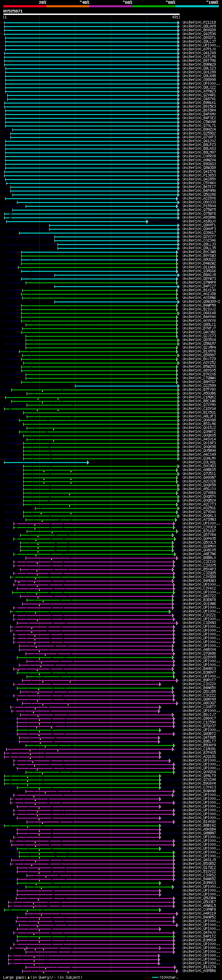This screenshot has width=222, height=980.
Task: Click label UniRef100_Q3LVQ1
Action: click(199, 463)
